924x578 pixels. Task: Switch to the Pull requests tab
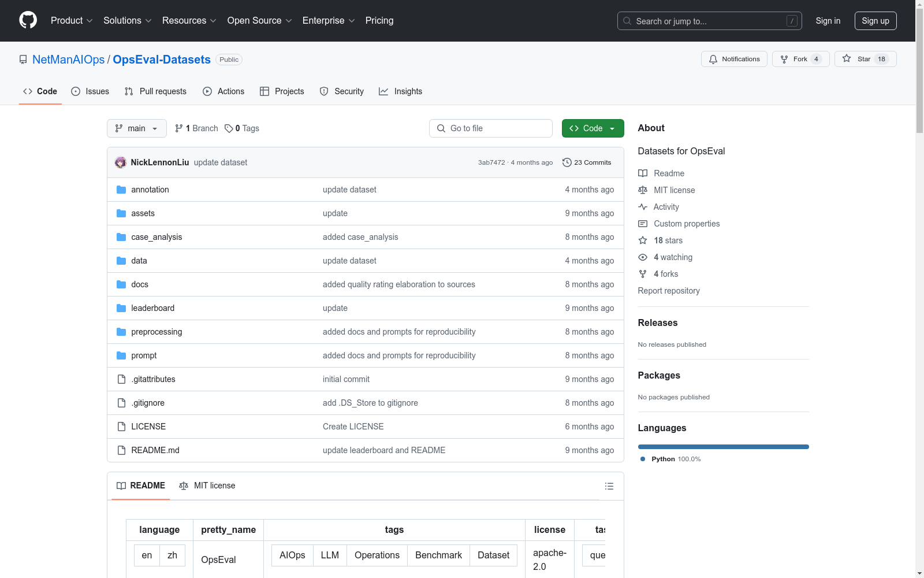[155, 91]
